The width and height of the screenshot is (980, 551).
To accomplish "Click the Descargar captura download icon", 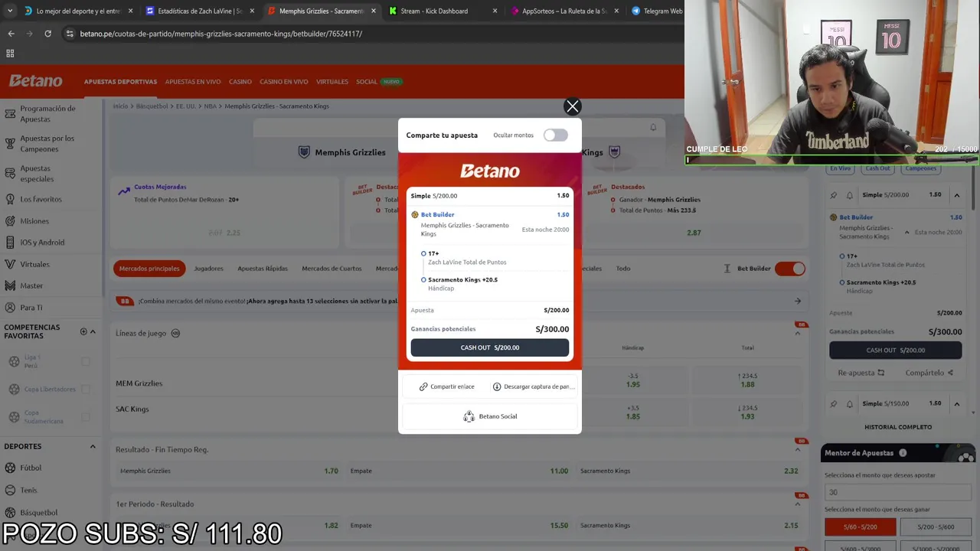I will click(497, 386).
